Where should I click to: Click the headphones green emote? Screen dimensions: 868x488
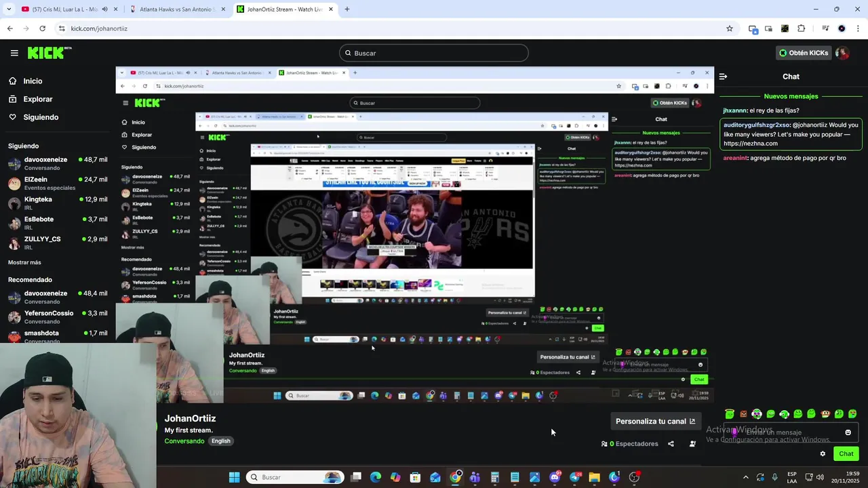[785, 413]
